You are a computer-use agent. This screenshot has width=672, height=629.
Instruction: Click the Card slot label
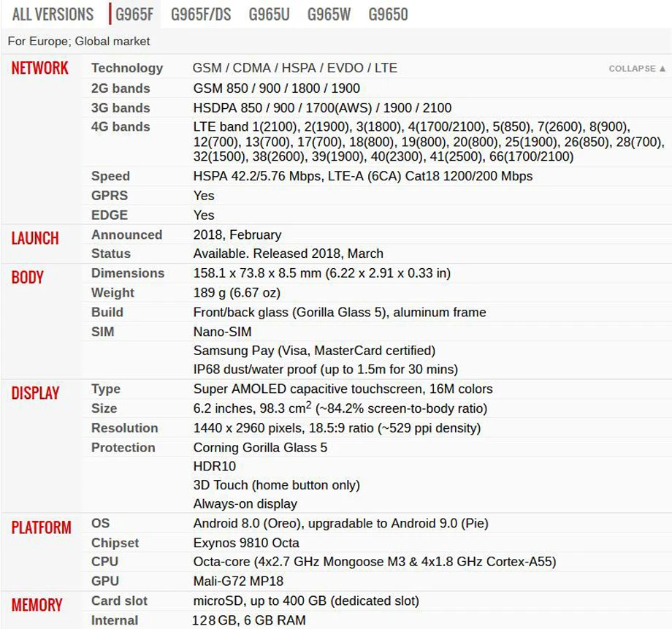click(119, 601)
